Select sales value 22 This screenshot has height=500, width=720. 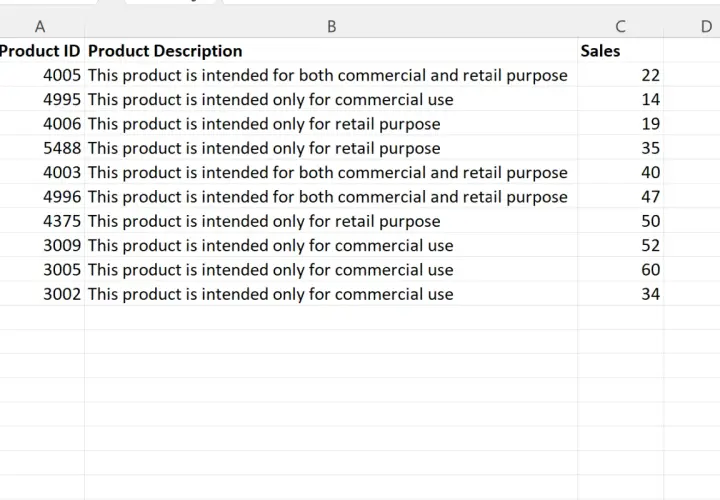pyautogui.click(x=620, y=75)
